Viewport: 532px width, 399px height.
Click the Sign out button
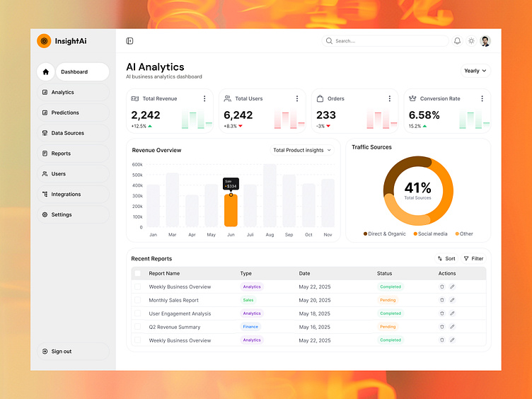73,351
